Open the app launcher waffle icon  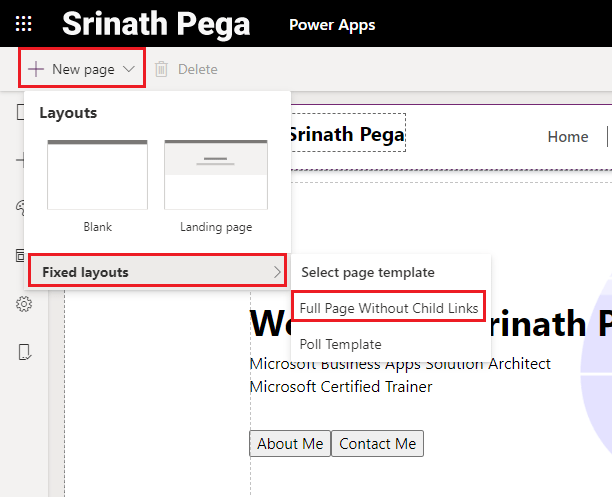tap(23, 24)
